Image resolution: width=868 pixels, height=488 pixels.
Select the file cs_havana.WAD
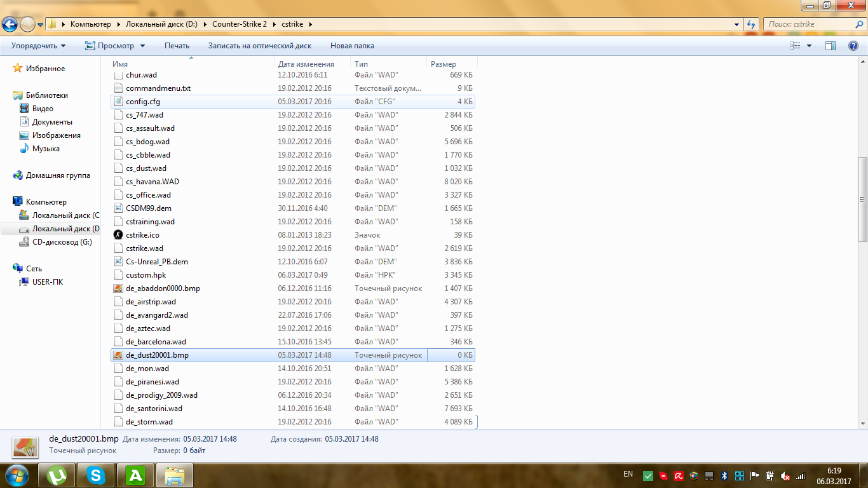pyautogui.click(x=292, y=182)
